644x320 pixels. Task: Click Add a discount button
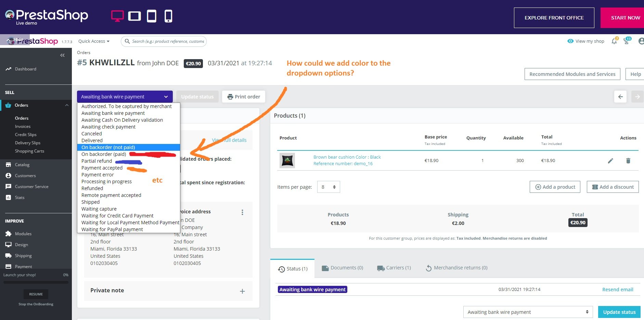pyautogui.click(x=613, y=187)
